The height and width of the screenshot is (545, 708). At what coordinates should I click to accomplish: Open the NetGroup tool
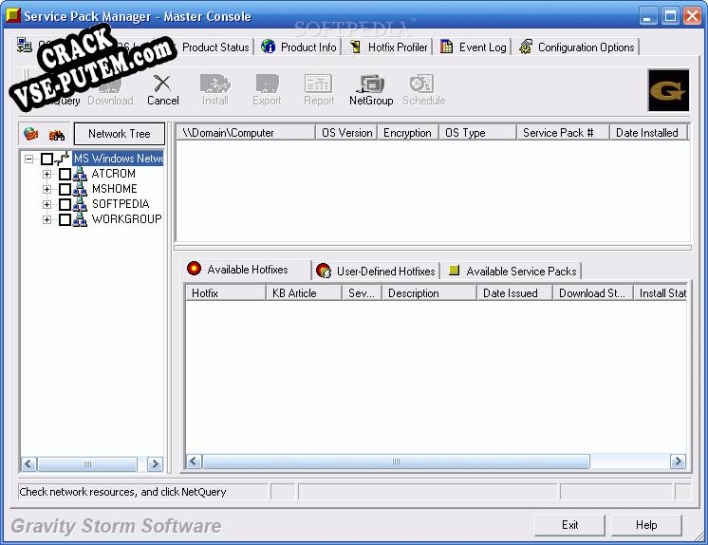(371, 90)
